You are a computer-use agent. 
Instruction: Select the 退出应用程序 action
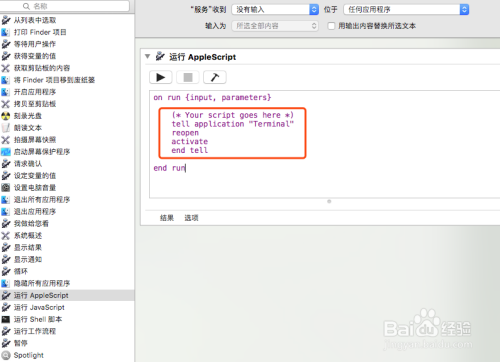67,212
